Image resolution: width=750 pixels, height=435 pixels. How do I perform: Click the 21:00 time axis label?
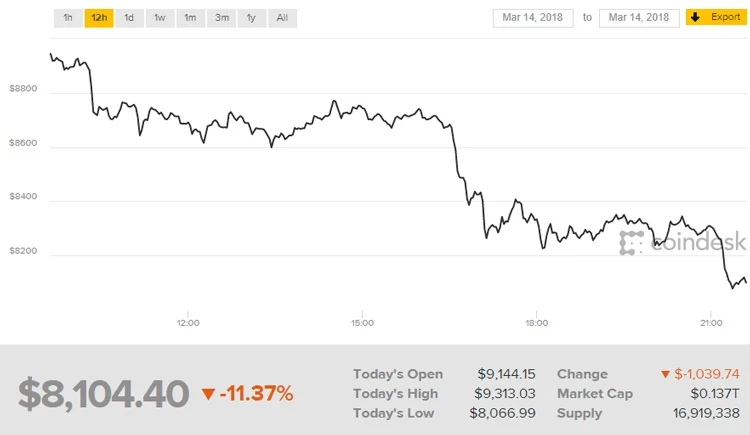711,323
